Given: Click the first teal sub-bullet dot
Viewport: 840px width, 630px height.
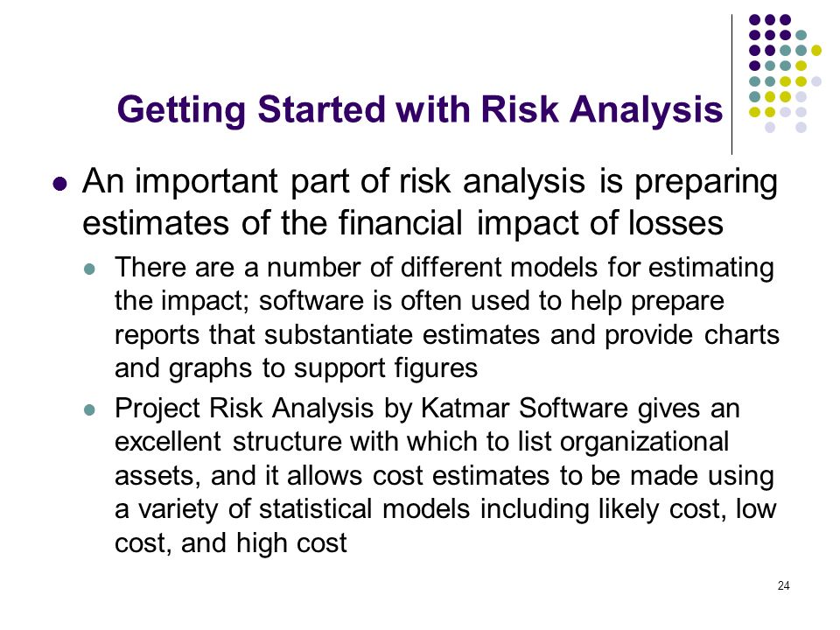Looking at the screenshot, I should pos(89,269).
